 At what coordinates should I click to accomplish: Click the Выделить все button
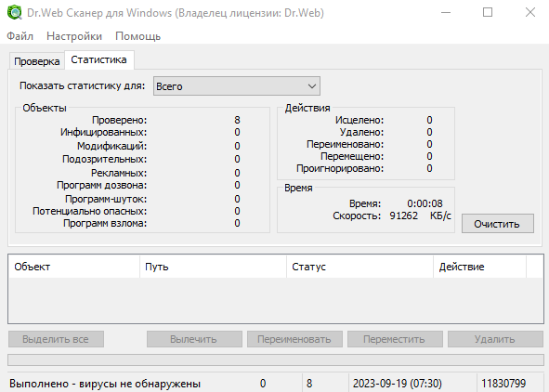click(x=56, y=339)
